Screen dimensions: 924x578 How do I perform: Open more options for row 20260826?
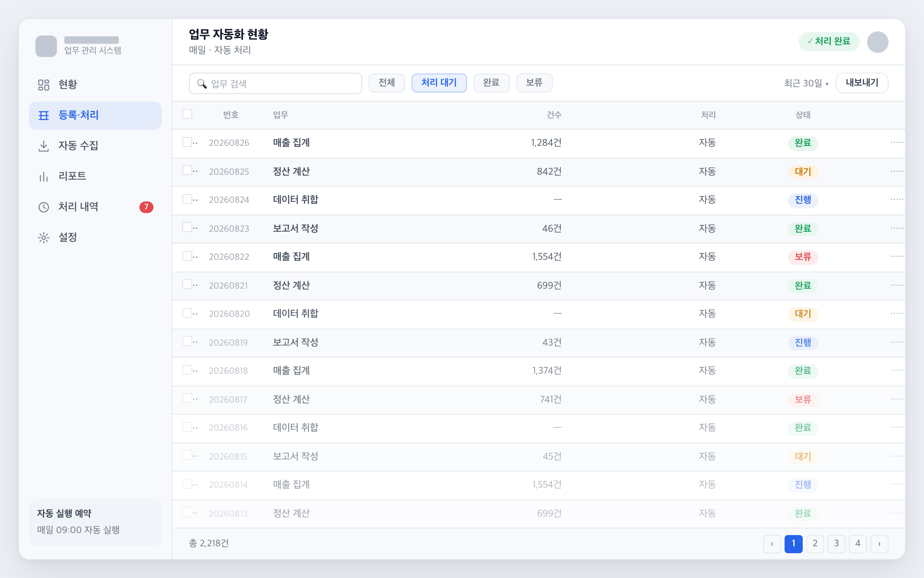(897, 142)
